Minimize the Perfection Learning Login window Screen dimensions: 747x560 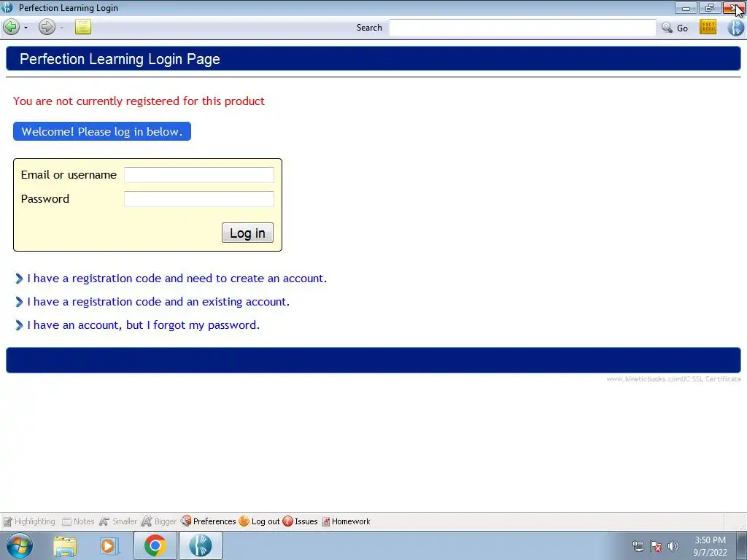686,7
